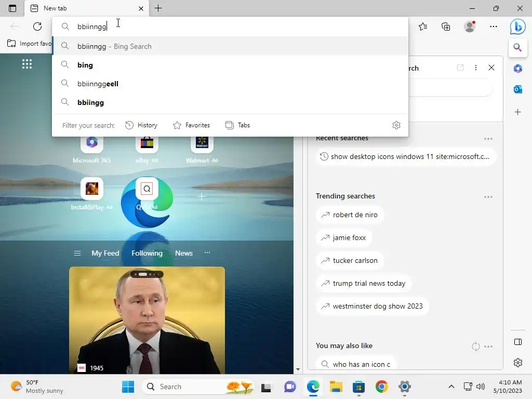Image resolution: width=532 pixels, height=399 pixels.
Task: Search trending 'tucker carlson'
Action: tap(350, 261)
